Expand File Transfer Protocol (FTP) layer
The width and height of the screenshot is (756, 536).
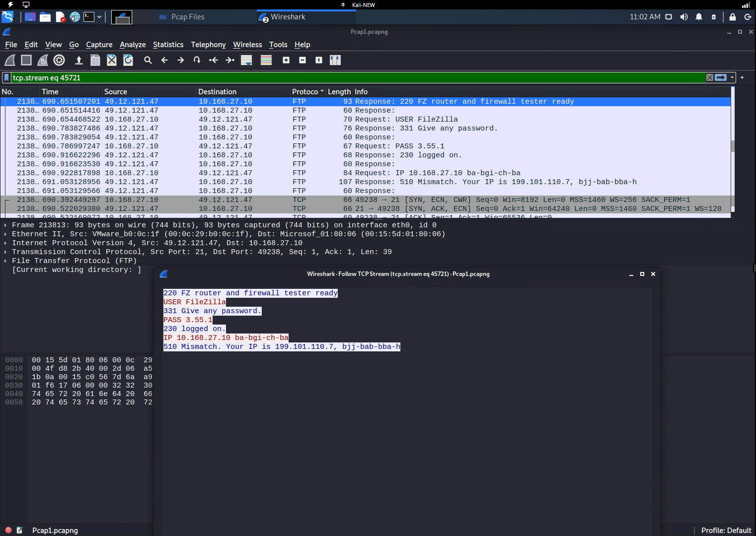click(x=5, y=261)
